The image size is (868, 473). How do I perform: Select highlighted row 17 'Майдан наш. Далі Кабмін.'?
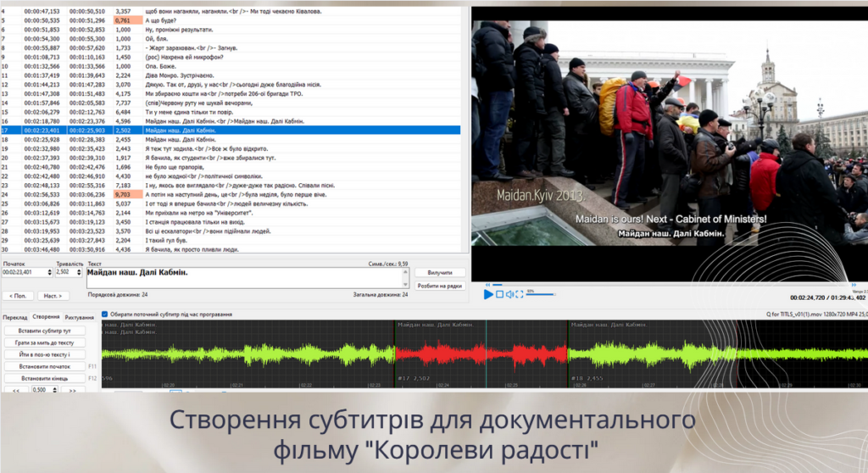[x=231, y=131]
